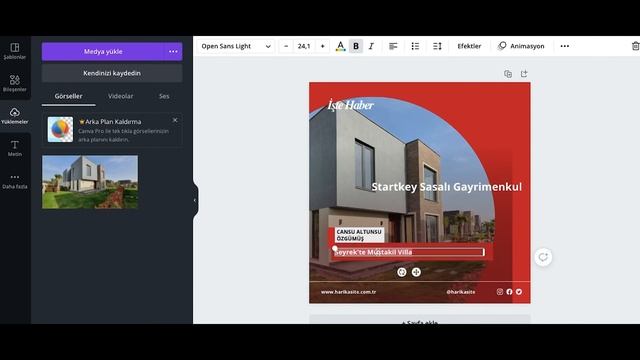Open the Efektler effects panel

point(469,46)
